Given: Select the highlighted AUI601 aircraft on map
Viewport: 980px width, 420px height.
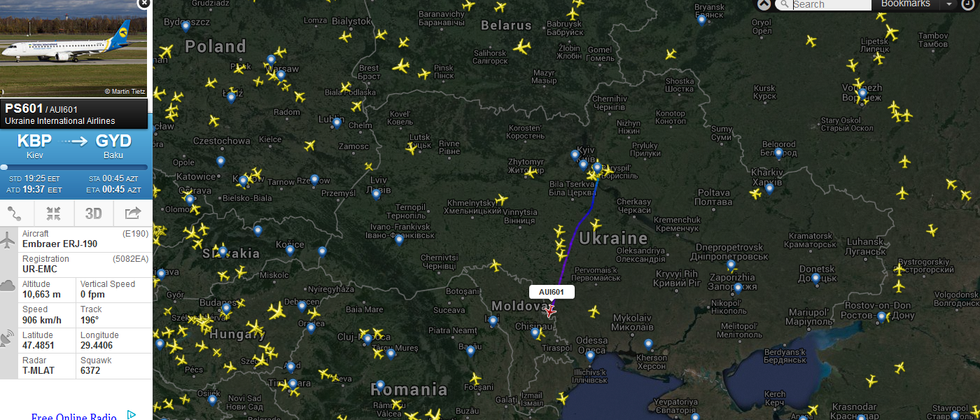Looking at the screenshot, I should click(550, 310).
